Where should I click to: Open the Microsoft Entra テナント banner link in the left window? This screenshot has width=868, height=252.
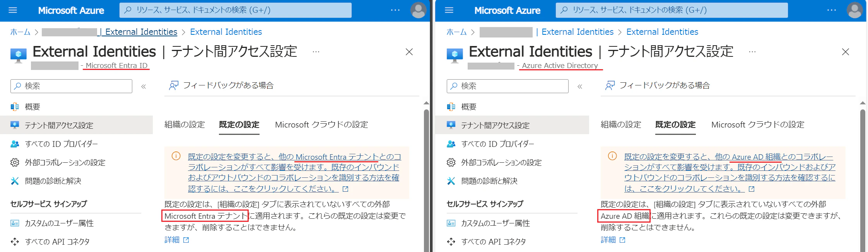[294, 172]
